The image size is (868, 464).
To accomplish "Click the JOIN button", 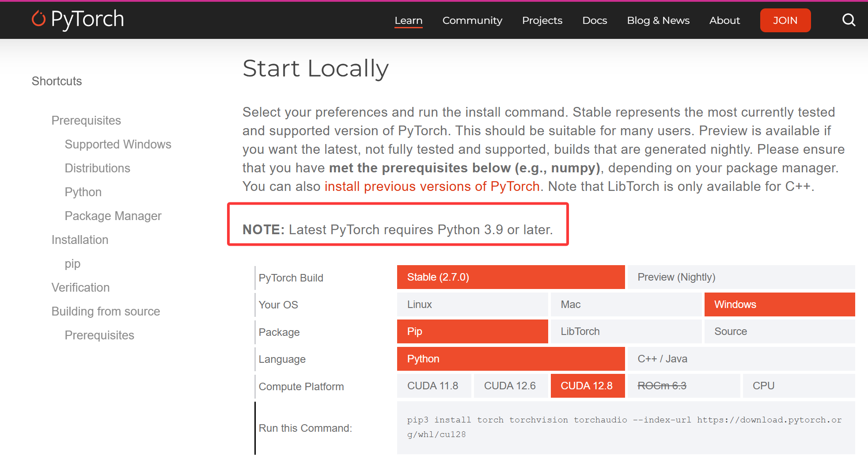I will coord(785,20).
